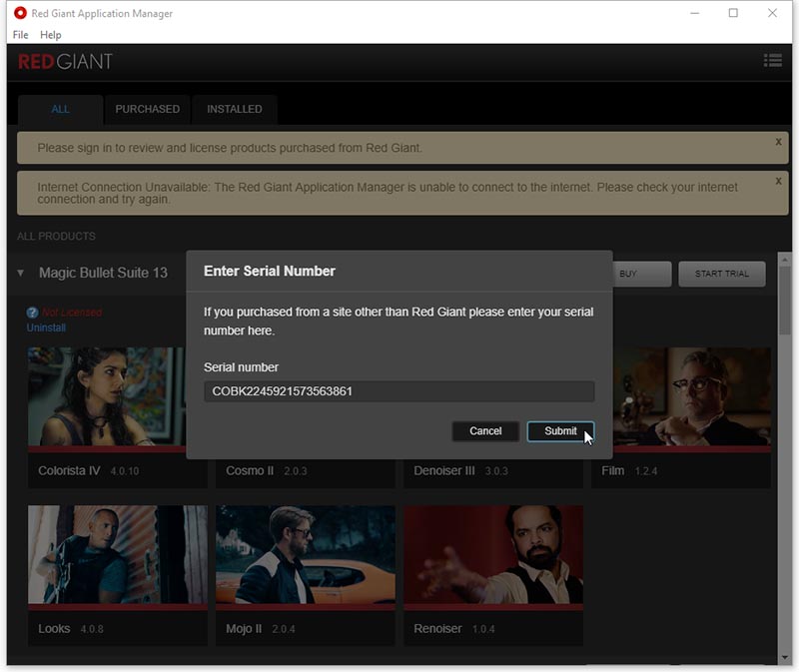Close the Red Giant Application Manager window
The image size is (799, 672).
coord(772,13)
